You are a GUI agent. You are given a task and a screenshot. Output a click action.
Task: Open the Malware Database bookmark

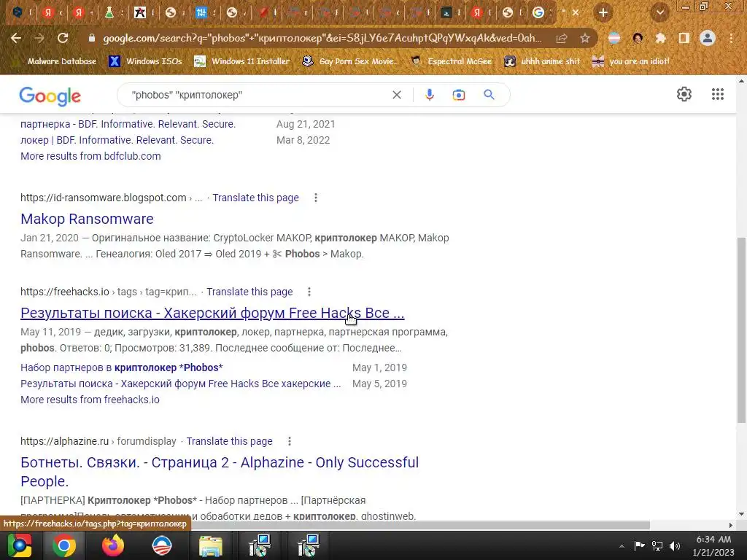[x=54, y=61]
